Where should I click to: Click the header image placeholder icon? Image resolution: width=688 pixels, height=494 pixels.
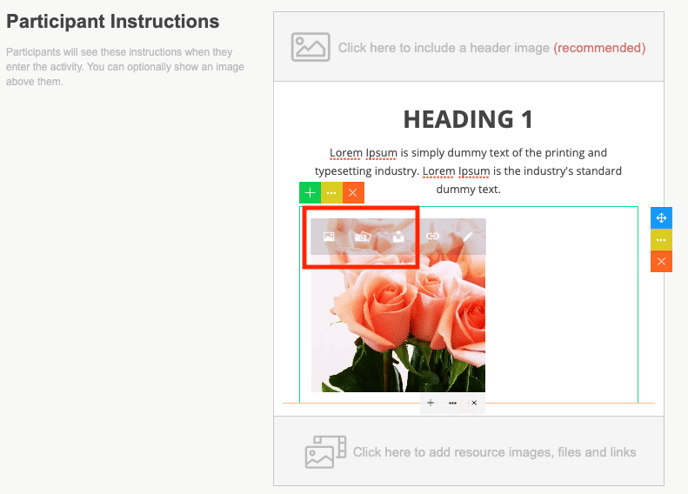310,47
